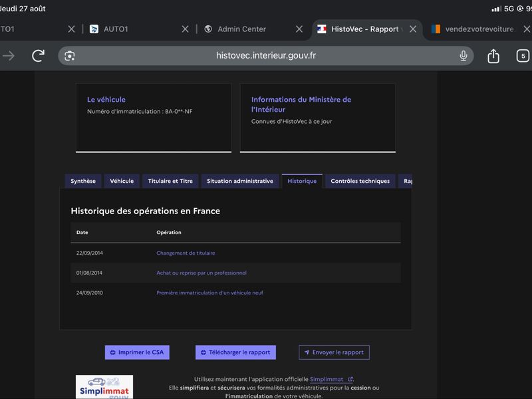Open the camera search icon in address bar
The image size is (532, 399).
70,56
